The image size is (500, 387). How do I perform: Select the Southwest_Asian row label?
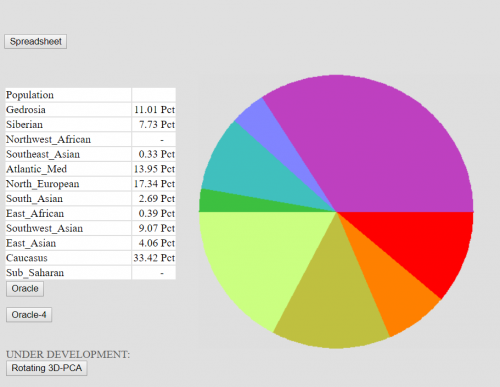pos(44,228)
